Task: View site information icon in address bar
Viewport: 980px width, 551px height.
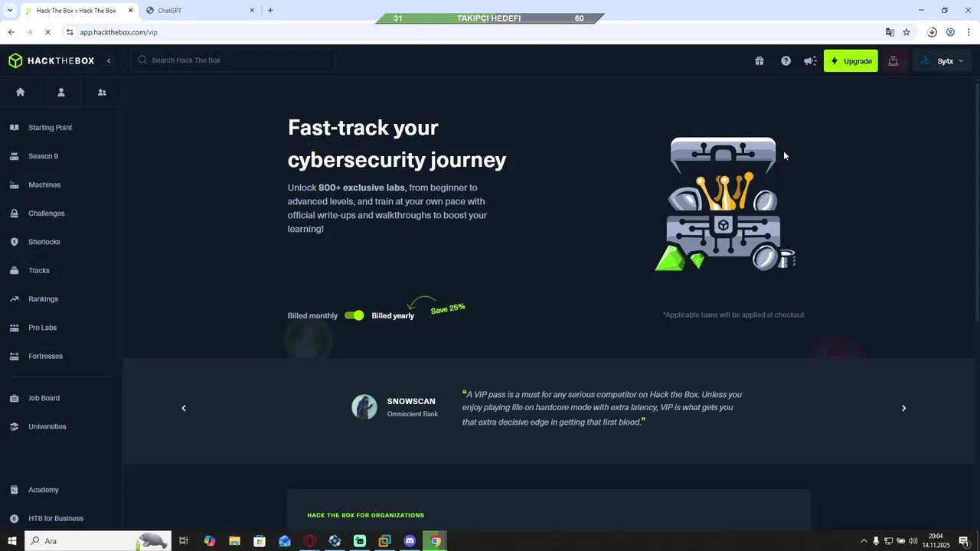Action: point(70,32)
